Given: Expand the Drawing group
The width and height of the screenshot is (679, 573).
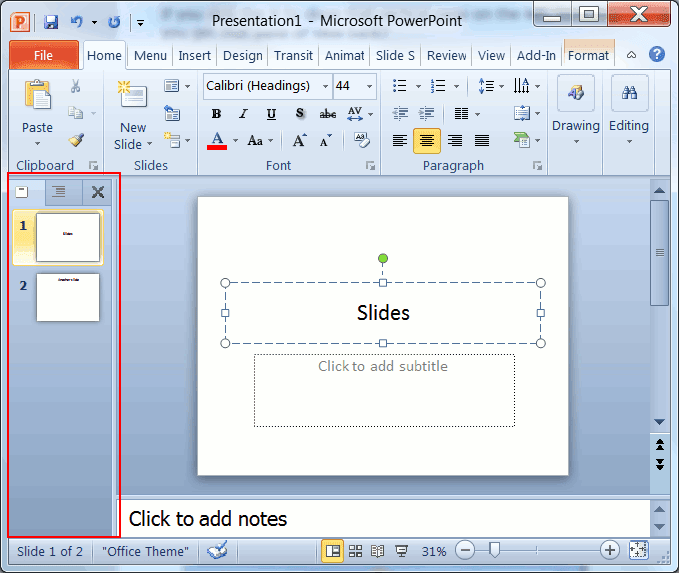Looking at the screenshot, I should pos(576,110).
